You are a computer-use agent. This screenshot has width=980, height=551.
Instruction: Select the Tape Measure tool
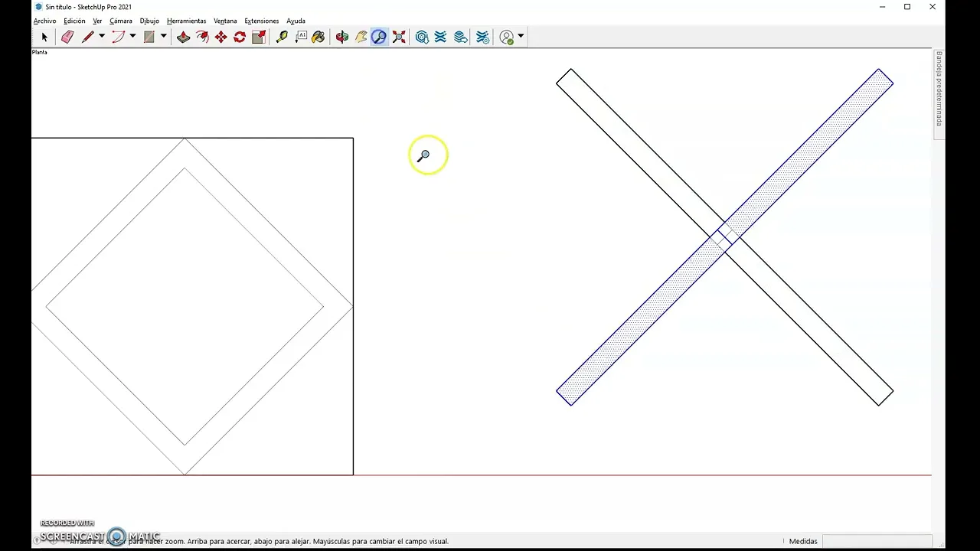coord(282,37)
